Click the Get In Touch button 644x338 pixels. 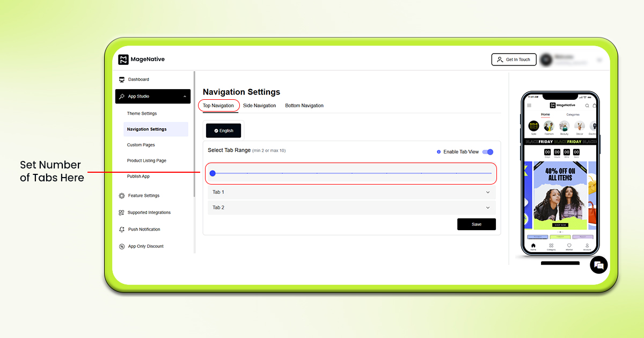[x=514, y=59]
